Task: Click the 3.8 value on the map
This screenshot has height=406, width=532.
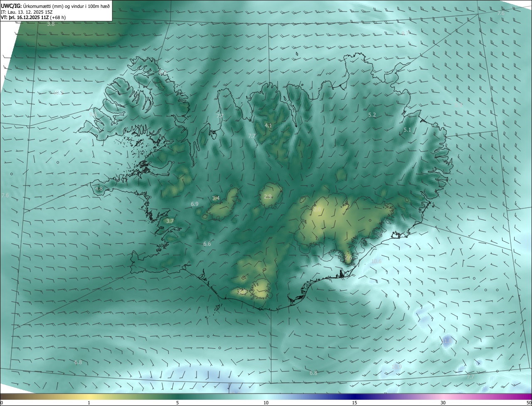Action: (x=51, y=24)
